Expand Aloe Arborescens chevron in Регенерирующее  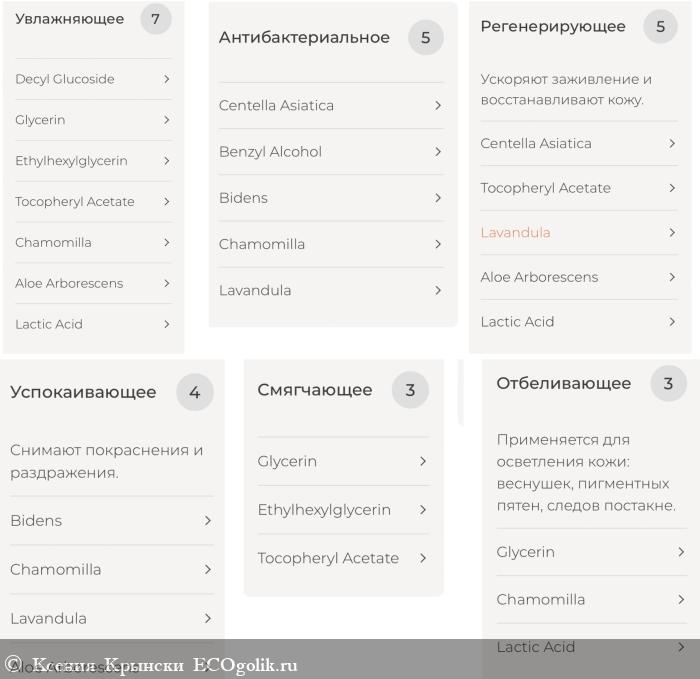click(x=672, y=277)
